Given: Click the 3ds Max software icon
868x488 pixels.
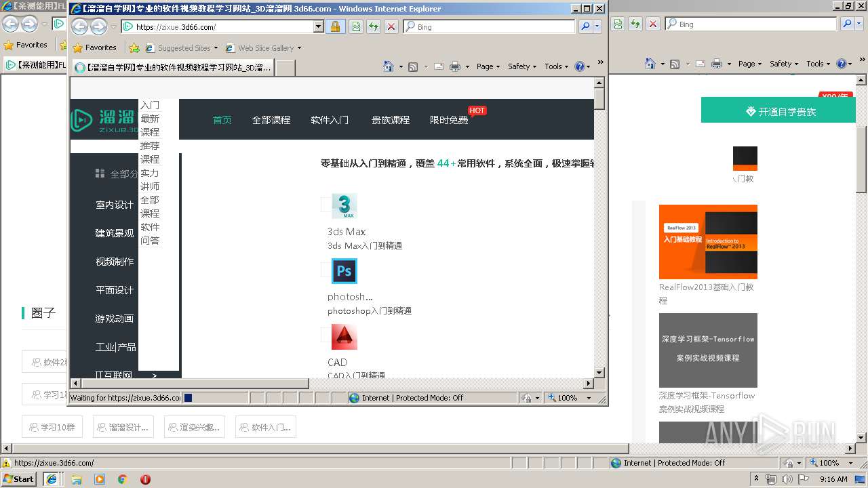Looking at the screenshot, I should [344, 206].
